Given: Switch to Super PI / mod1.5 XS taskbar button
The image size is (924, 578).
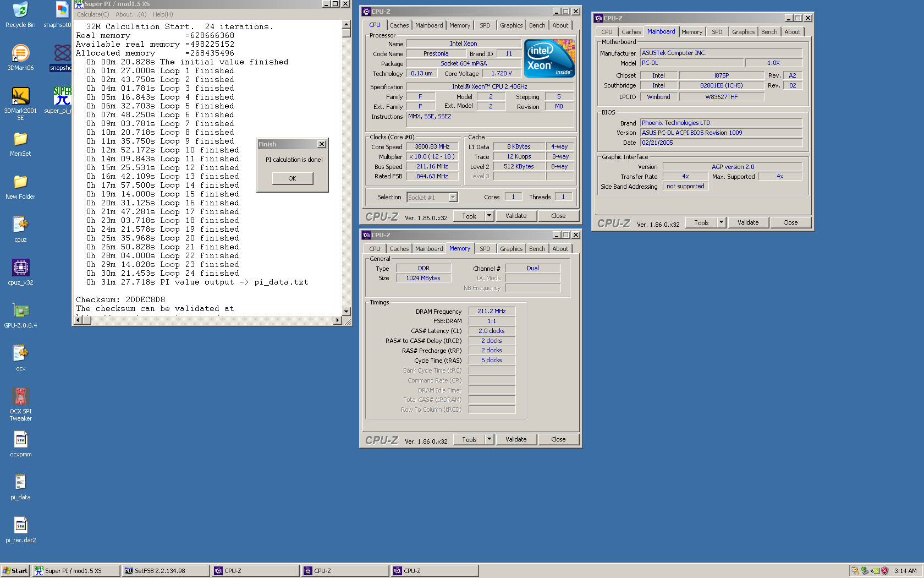Looking at the screenshot, I should [75, 571].
